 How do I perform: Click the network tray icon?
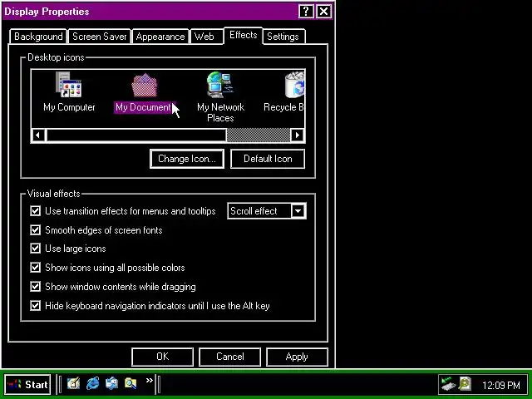(448, 384)
